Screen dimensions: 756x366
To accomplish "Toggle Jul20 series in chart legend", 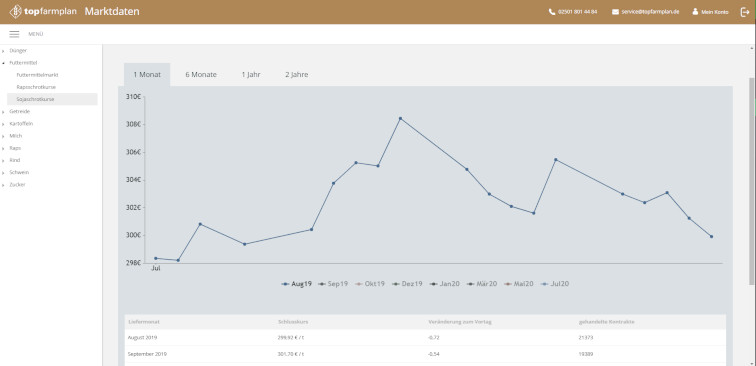I will coord(555,284).
